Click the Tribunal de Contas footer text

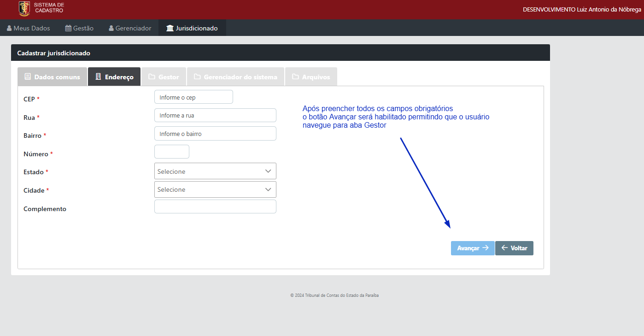[334, 295]
